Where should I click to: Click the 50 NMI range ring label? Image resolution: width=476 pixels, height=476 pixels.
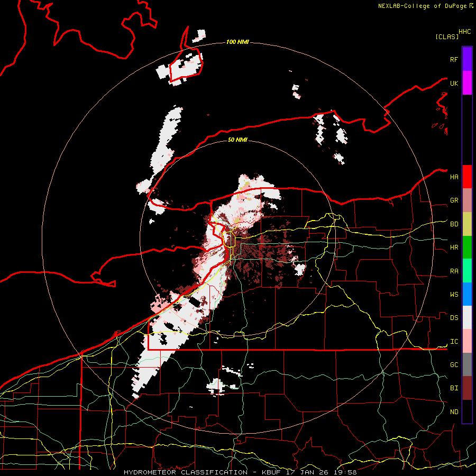tap(237, 140)
